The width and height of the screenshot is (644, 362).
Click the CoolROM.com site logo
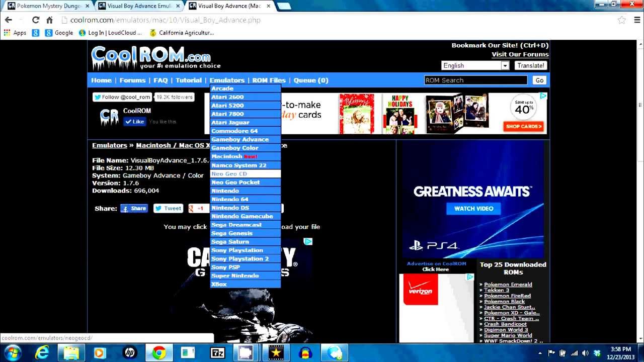[x=156, y=58]
